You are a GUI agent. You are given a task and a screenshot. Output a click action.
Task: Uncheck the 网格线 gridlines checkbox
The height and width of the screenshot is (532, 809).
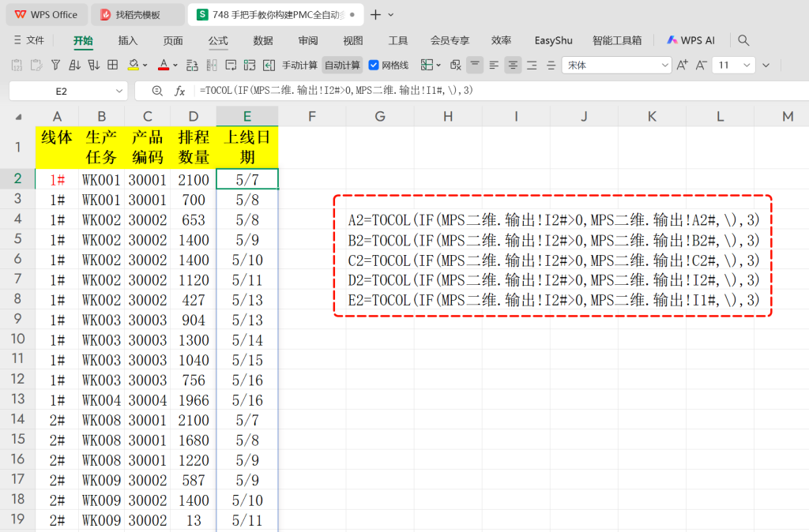374,66
